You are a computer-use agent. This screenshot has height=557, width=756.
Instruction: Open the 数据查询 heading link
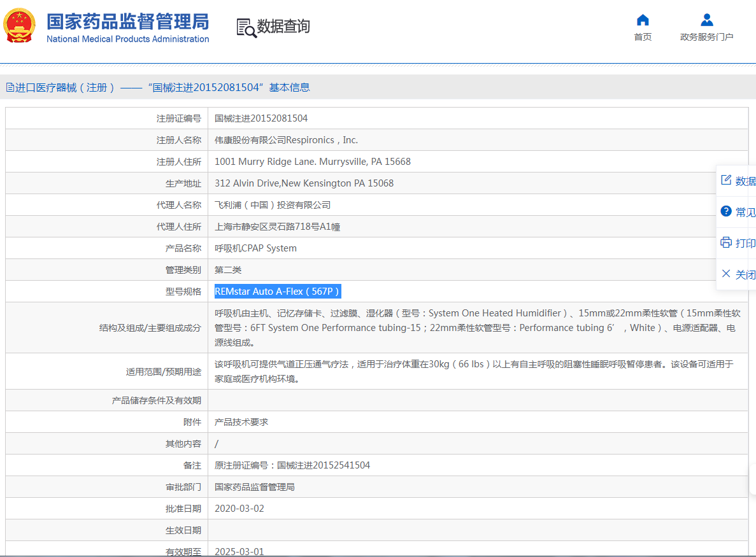[283, 27]
